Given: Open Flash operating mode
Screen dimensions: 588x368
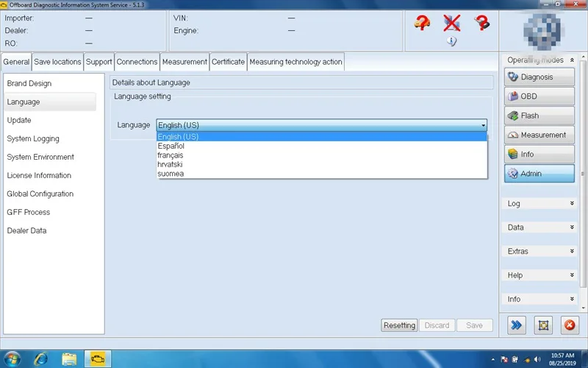Looking at the screenshot, I should coord(539,116).
